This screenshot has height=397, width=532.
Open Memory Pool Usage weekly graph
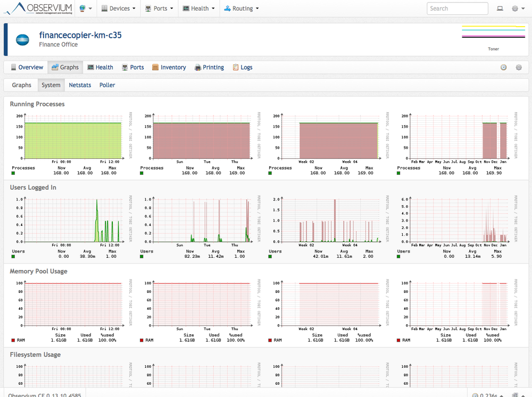[200, 311]
